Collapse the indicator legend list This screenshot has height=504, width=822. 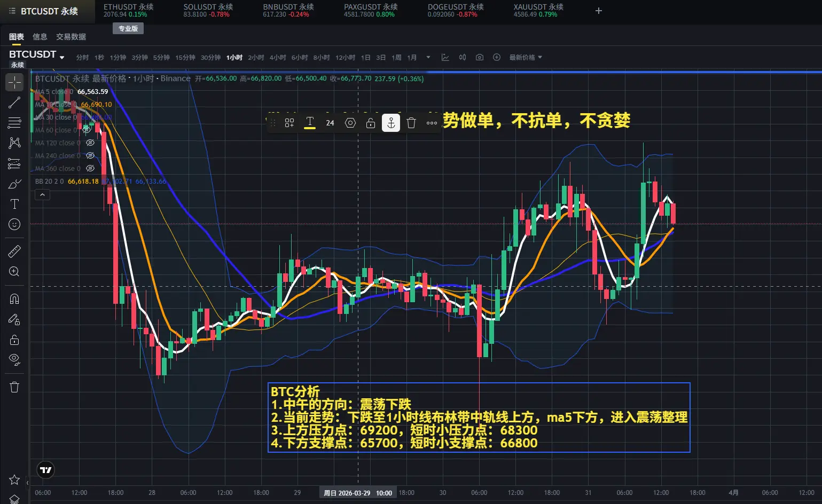42,195
